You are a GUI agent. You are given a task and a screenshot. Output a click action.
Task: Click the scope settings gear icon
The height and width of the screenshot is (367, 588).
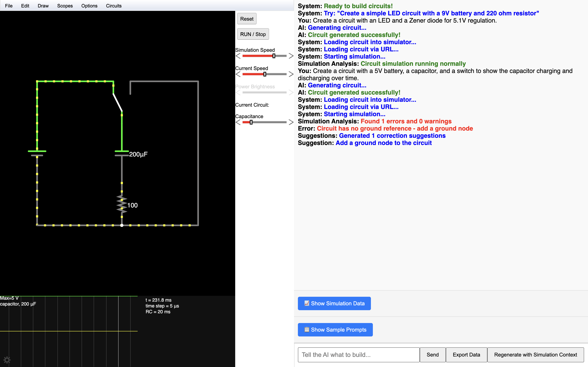(7, 360)
